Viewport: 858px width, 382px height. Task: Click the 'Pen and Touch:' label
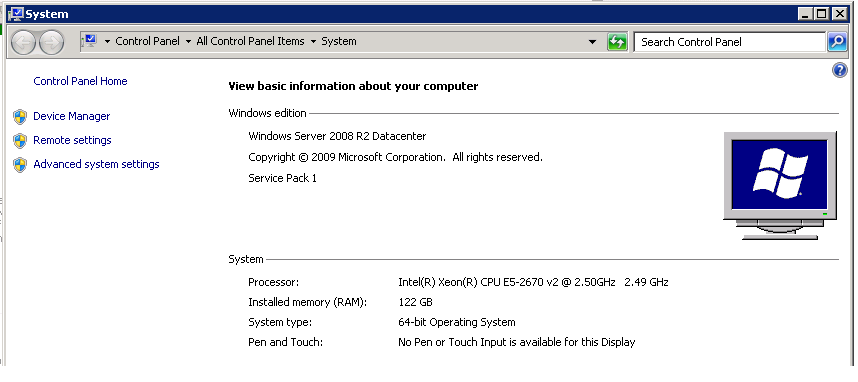[285, 342]
